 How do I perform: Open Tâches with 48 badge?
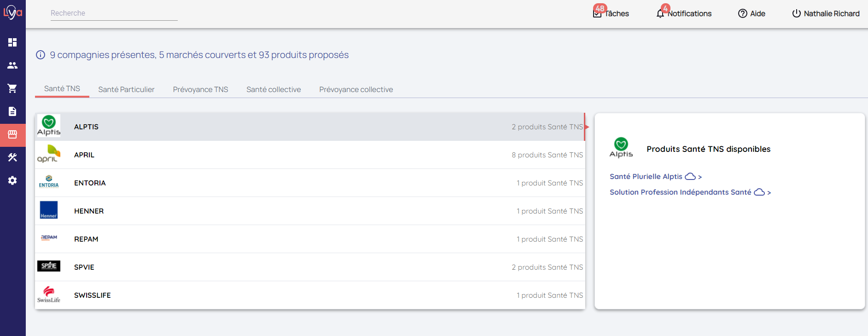(x=611, y=13)
